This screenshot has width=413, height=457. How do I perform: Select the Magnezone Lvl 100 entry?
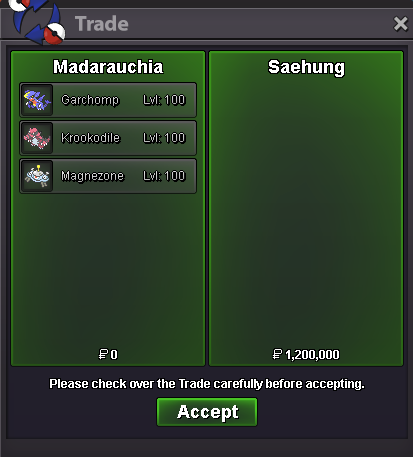[108, 176]
